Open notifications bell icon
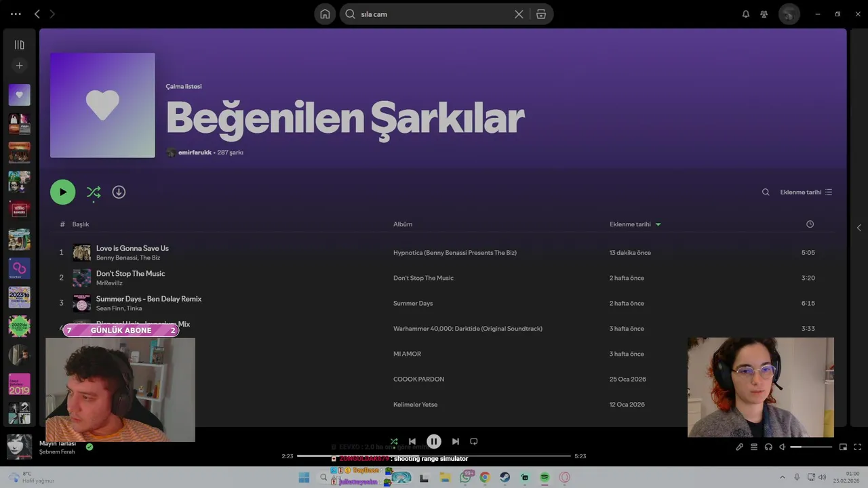Screen dimensions: 868x488 (x=746, y=14)
